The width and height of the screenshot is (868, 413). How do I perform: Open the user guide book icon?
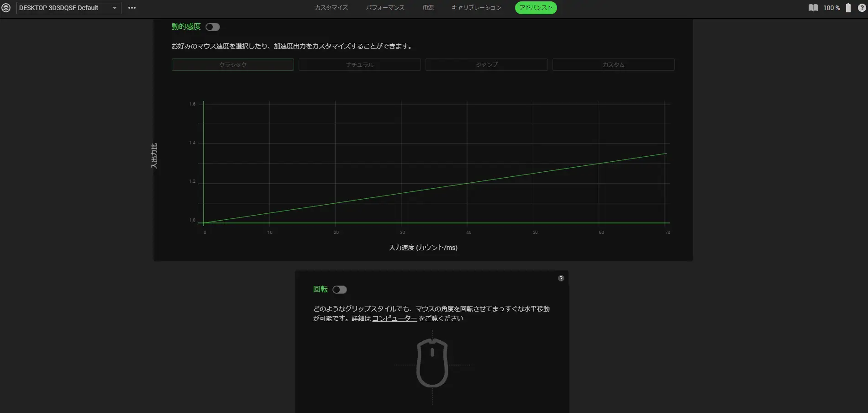click(x=813, y=8)
